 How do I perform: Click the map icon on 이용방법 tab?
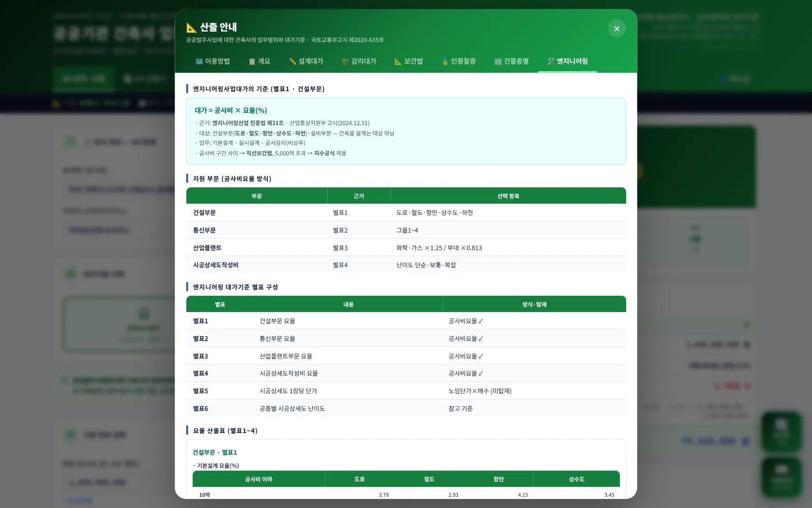tap(199, 61)
